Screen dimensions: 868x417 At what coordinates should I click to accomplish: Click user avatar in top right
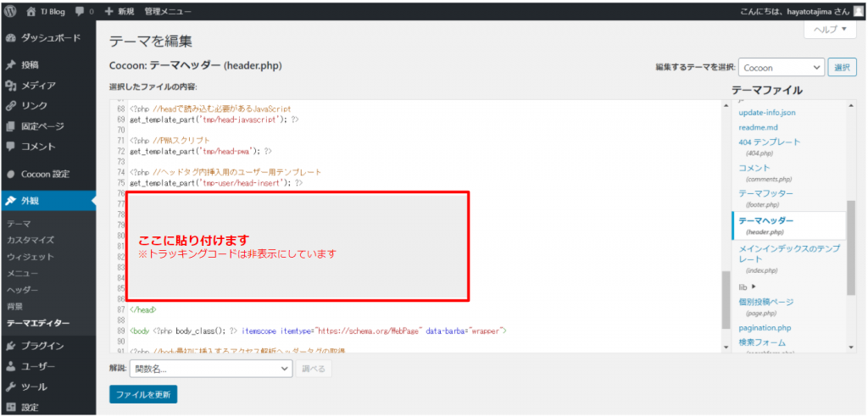pyautogui.click(x=858, y=12)
